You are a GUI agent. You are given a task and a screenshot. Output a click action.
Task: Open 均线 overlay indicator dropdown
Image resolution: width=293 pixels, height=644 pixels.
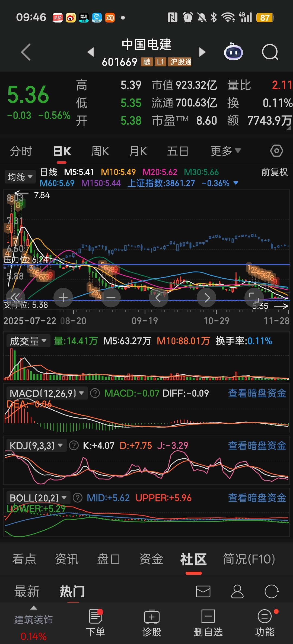coord(20,177)
